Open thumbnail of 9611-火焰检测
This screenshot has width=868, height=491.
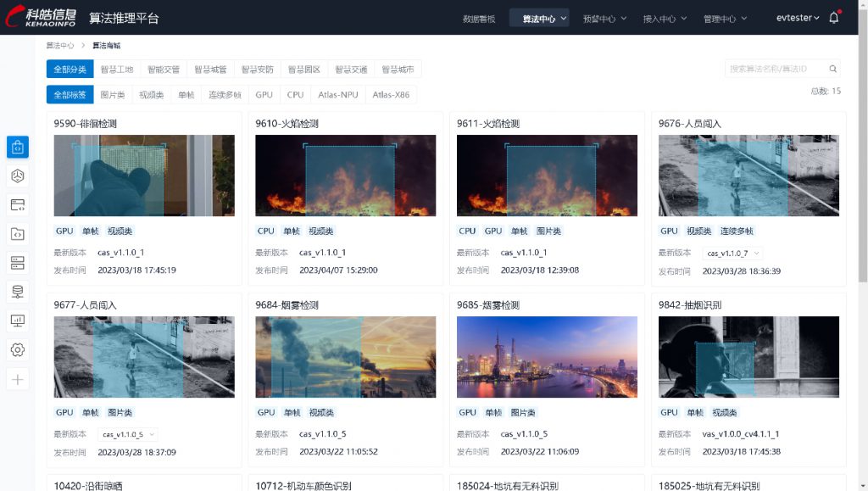tap(547, 176)
